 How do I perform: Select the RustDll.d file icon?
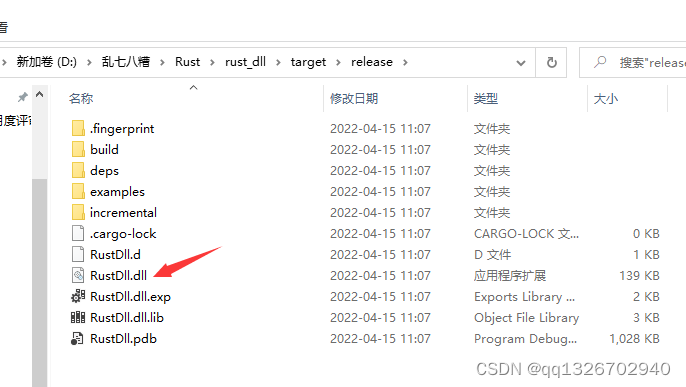78,255
